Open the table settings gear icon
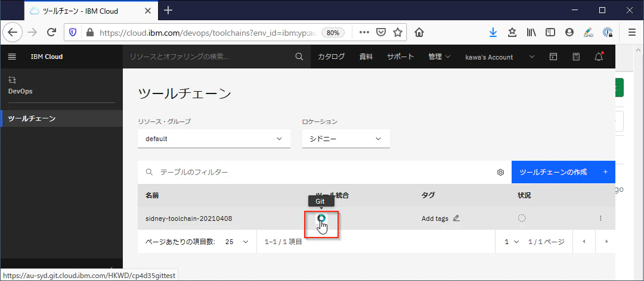 coord(500,172)
